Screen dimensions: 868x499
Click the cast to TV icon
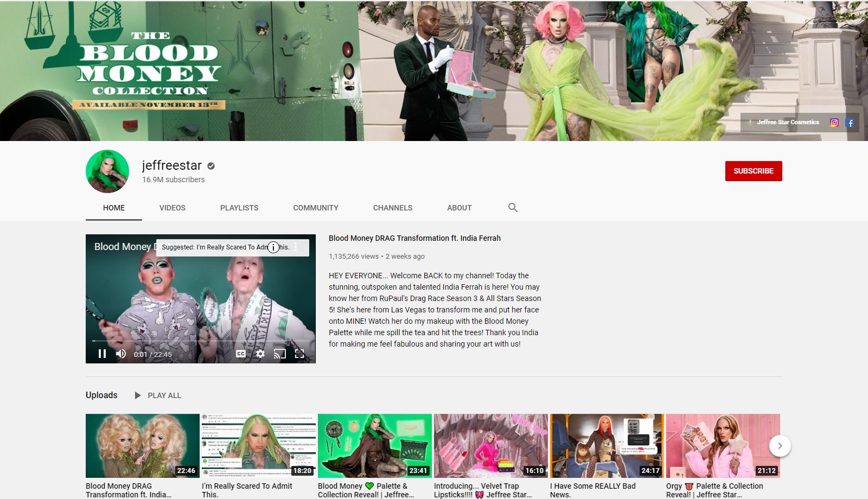(279, 354)
